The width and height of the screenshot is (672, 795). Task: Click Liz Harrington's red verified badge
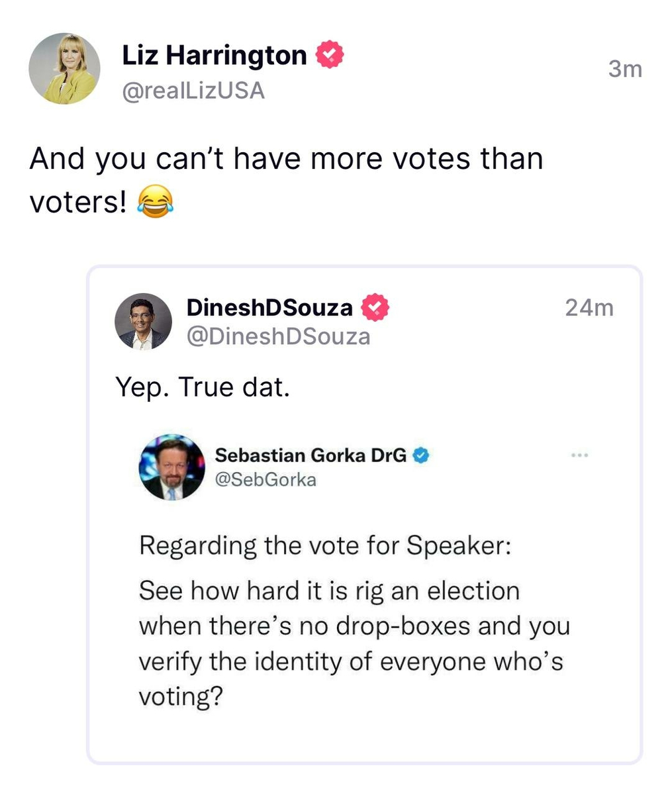(x=329, y=54)
